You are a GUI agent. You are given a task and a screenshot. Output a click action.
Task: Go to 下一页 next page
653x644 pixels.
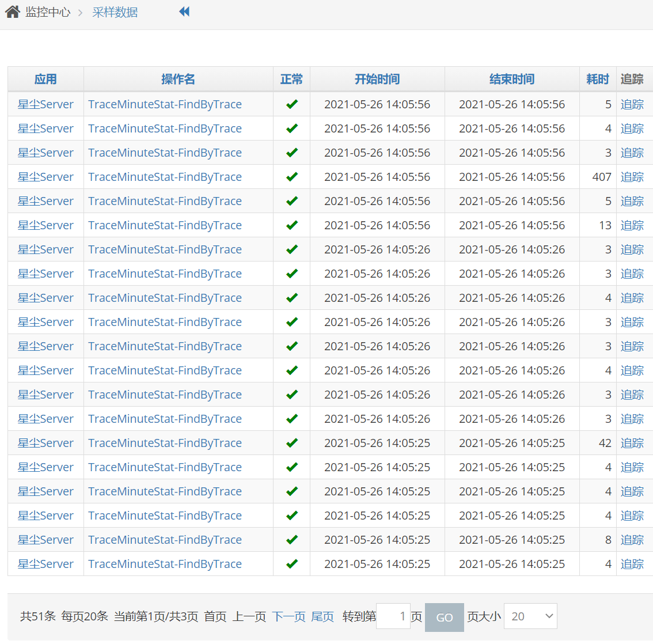pos(288,616)
